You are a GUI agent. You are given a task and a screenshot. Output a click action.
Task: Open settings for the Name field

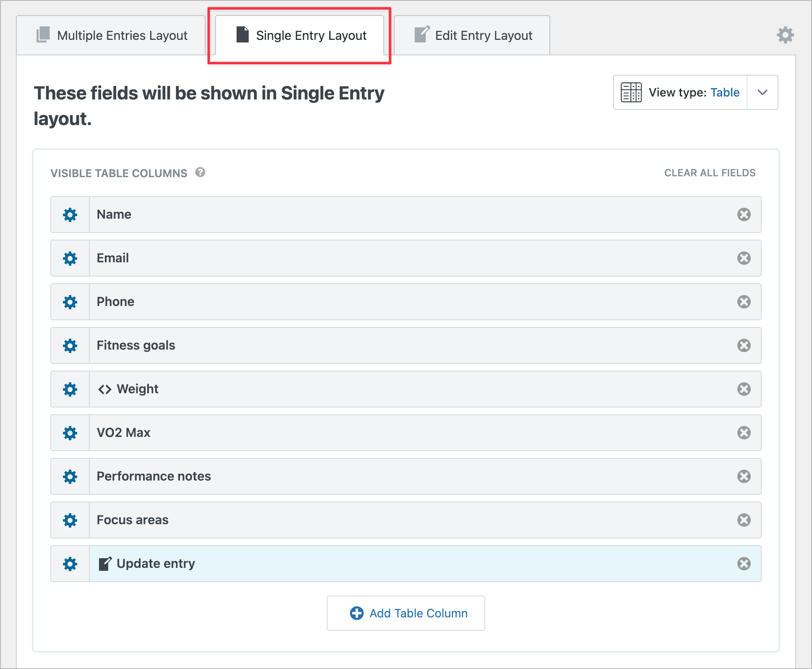pos(70,214)
